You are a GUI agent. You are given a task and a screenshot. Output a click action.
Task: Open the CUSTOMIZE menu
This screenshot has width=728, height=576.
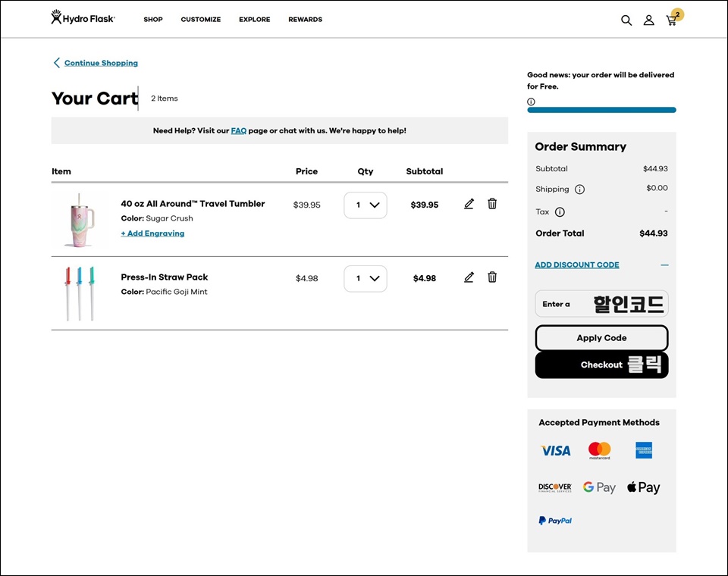[x=200, y=20]
